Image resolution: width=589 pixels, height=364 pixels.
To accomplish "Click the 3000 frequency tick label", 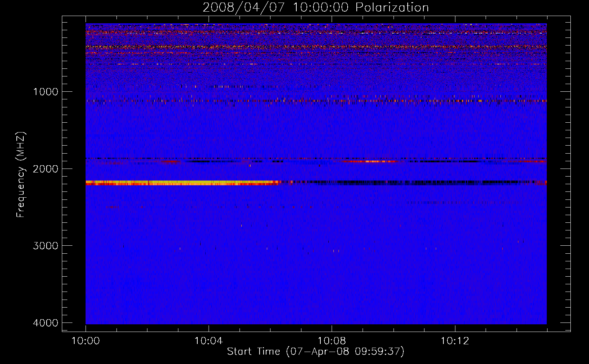I will click(46, 246).
